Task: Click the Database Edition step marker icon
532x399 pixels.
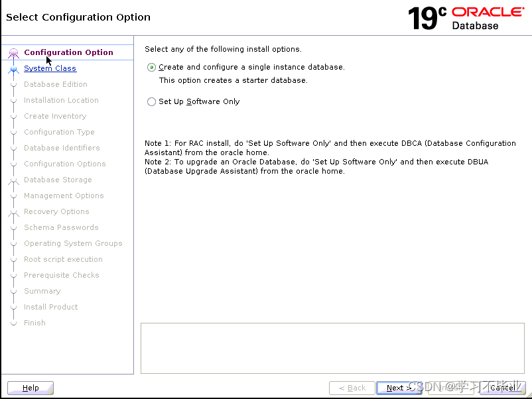Action: pyautogui.click(x=14, y=84)
